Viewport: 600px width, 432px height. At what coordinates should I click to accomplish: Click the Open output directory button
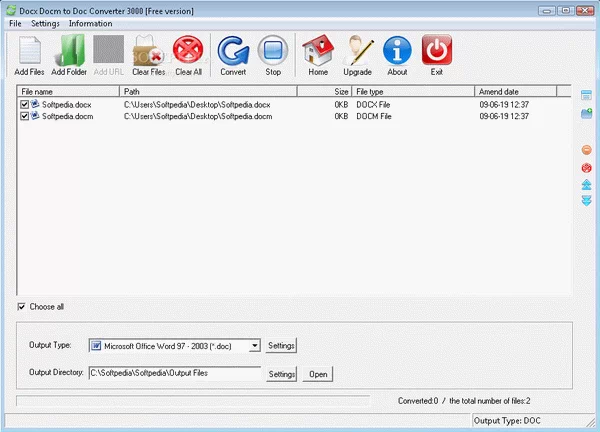coord(318,374)
